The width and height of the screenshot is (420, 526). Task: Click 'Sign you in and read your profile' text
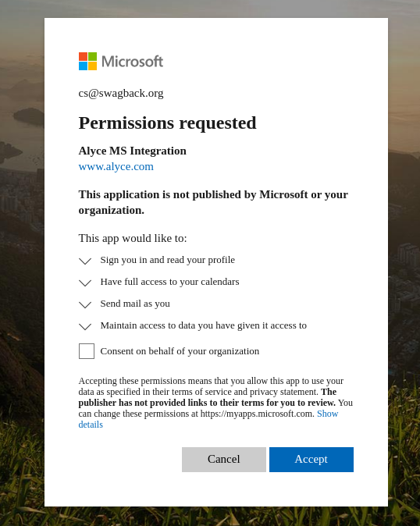point(167,260)
